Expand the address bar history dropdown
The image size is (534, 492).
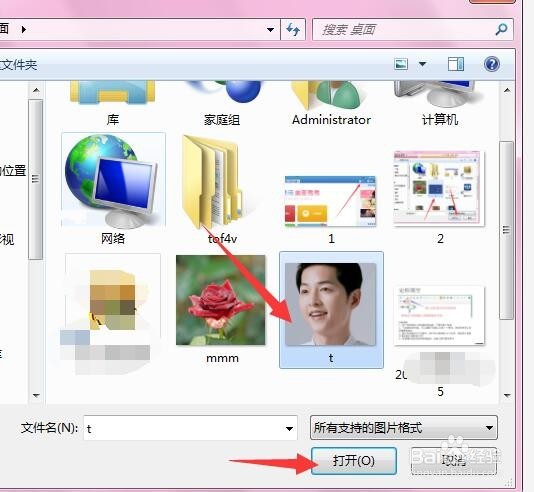tap(271, 30)
